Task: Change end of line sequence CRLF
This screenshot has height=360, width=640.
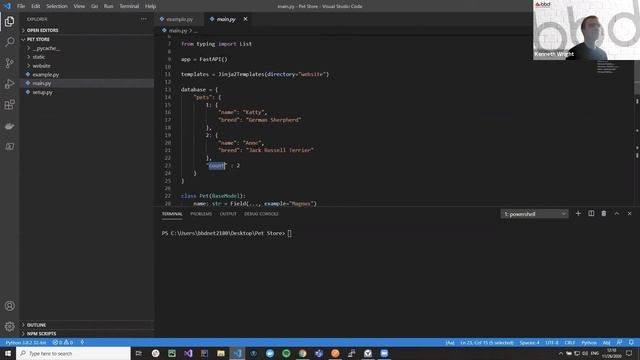Action: pyautogui.click(x=569, y=342)
